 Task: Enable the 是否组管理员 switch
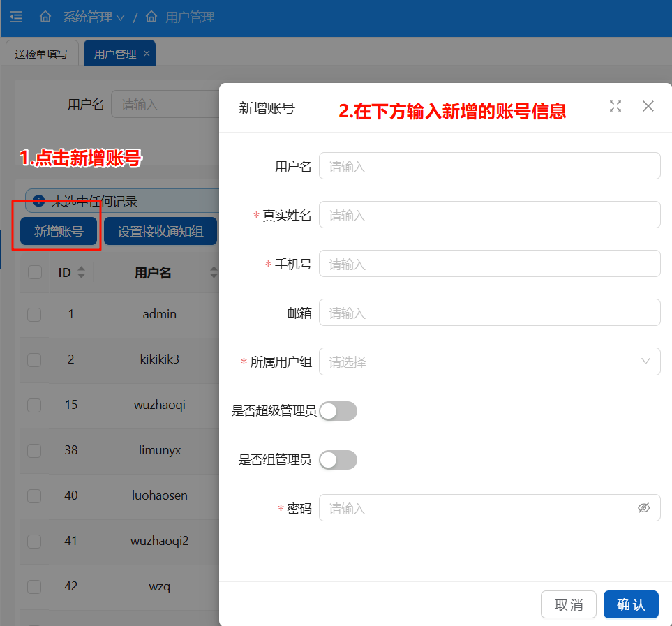click(x=338, y=460)
